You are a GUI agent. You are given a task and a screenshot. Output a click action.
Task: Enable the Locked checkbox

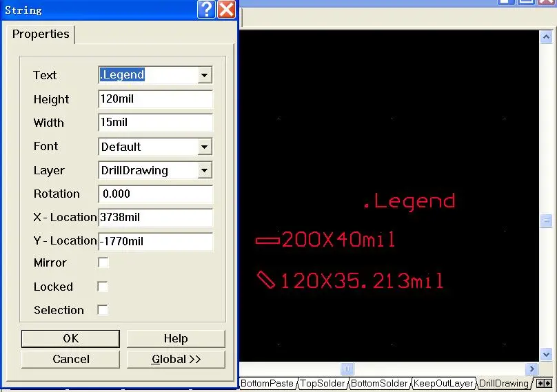click(x=103, y=287)
